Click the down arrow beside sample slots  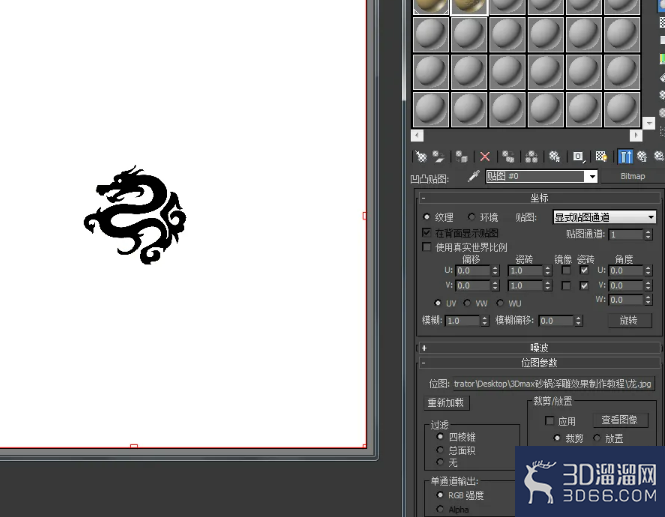point(648,123)
